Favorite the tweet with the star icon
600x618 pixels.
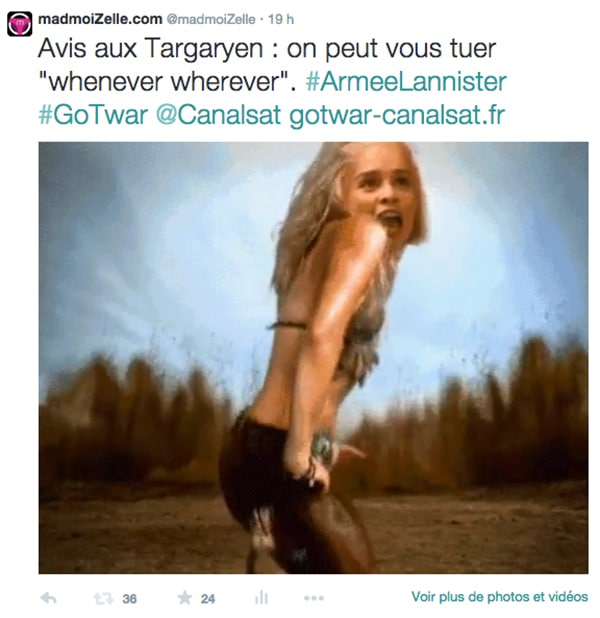click(184, 598)
